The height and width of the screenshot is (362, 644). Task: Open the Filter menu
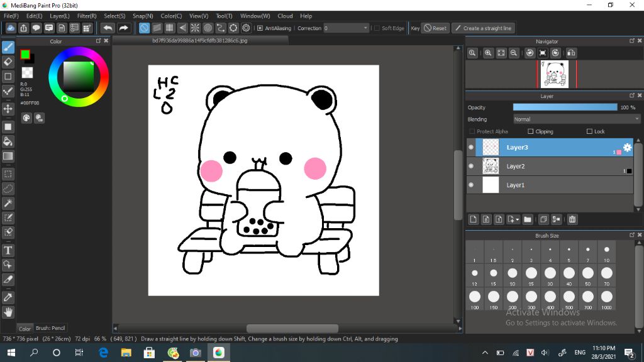87,16
